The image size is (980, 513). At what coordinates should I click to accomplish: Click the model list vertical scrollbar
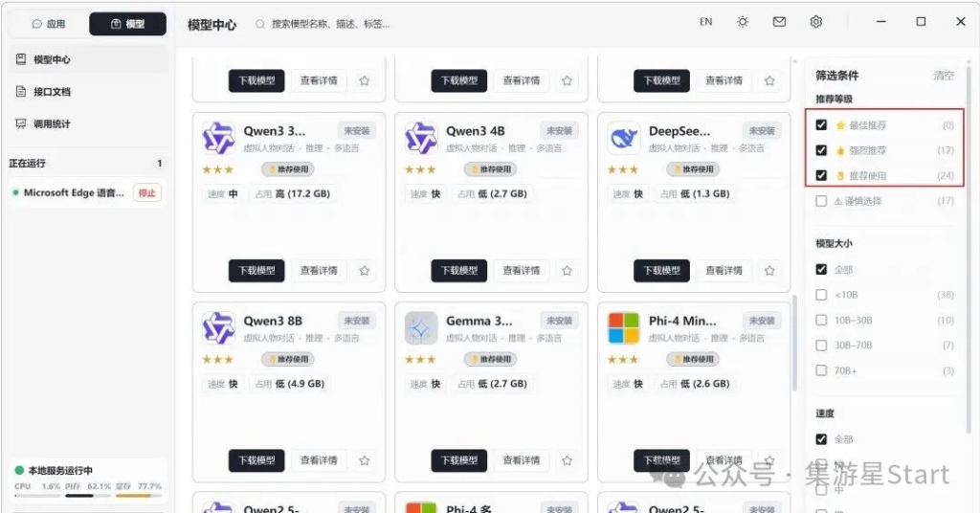tap(795, 343)
